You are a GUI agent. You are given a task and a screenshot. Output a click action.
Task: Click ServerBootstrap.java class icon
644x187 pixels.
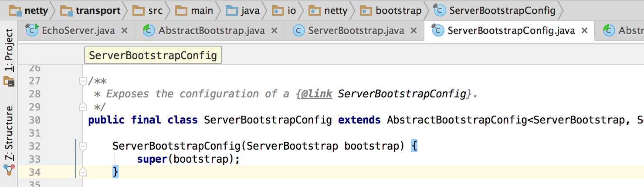pyautogui.click(x=298, y=30)
